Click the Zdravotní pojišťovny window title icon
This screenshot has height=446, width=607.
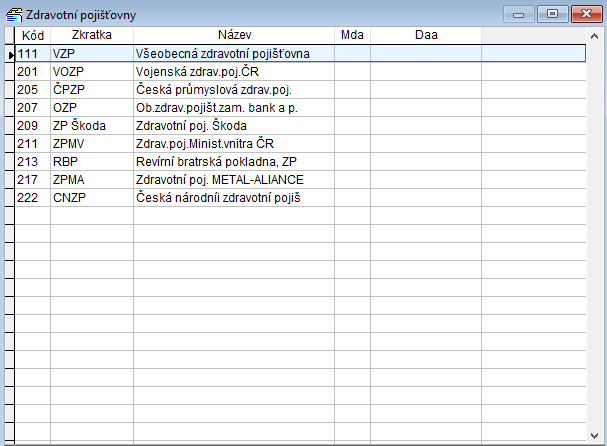coord(14,15)
